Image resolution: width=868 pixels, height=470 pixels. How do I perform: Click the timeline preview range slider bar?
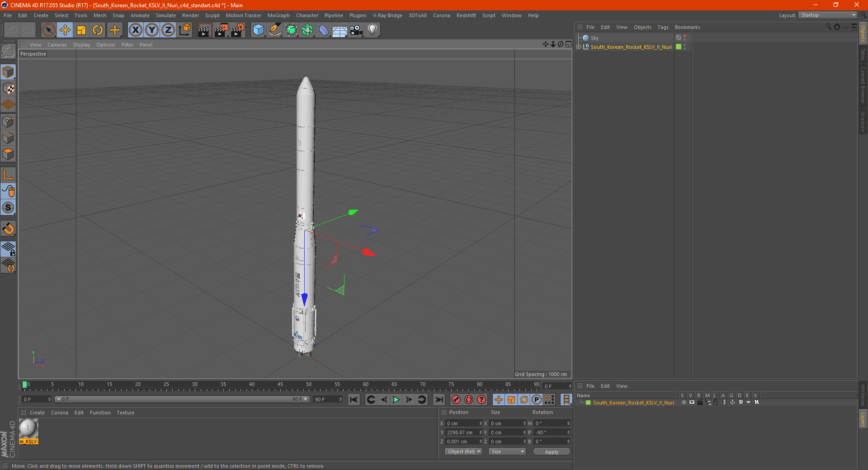[182, 399]
